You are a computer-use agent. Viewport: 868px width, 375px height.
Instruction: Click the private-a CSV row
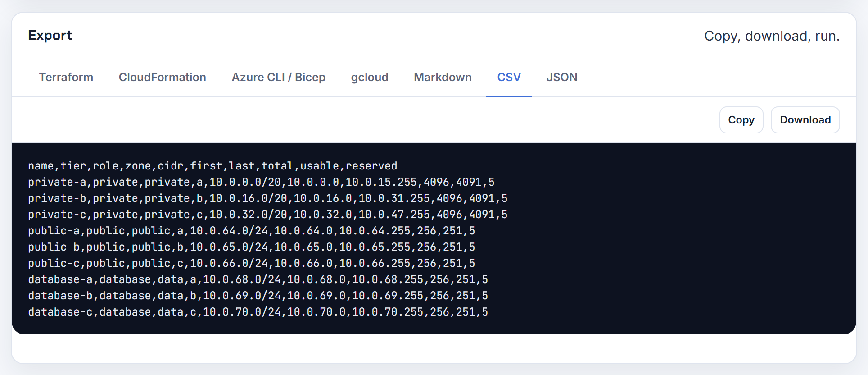tap(261, 182)
